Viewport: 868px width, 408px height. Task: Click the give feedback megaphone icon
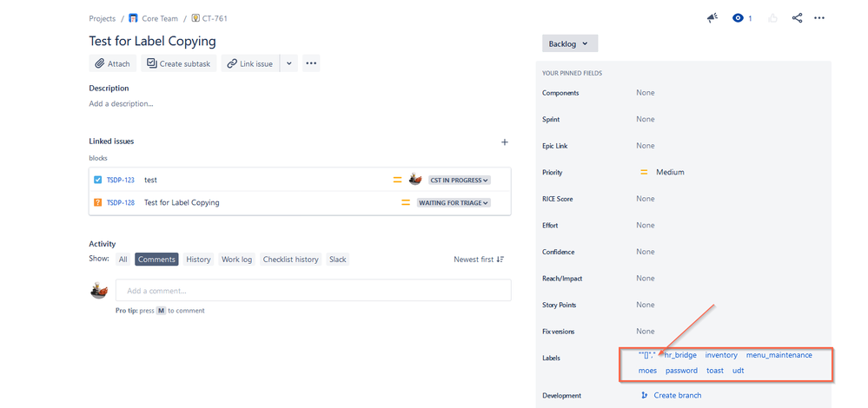[x=712, y=18]
